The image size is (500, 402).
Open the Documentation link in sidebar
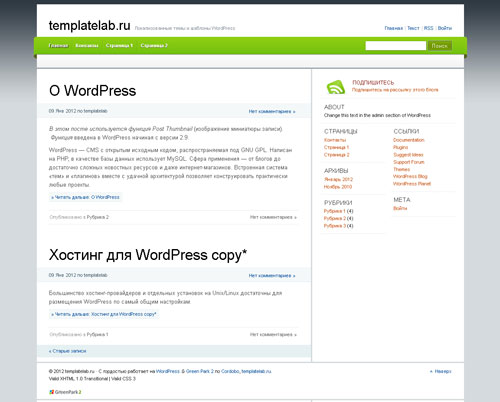[x=409, y=140]
